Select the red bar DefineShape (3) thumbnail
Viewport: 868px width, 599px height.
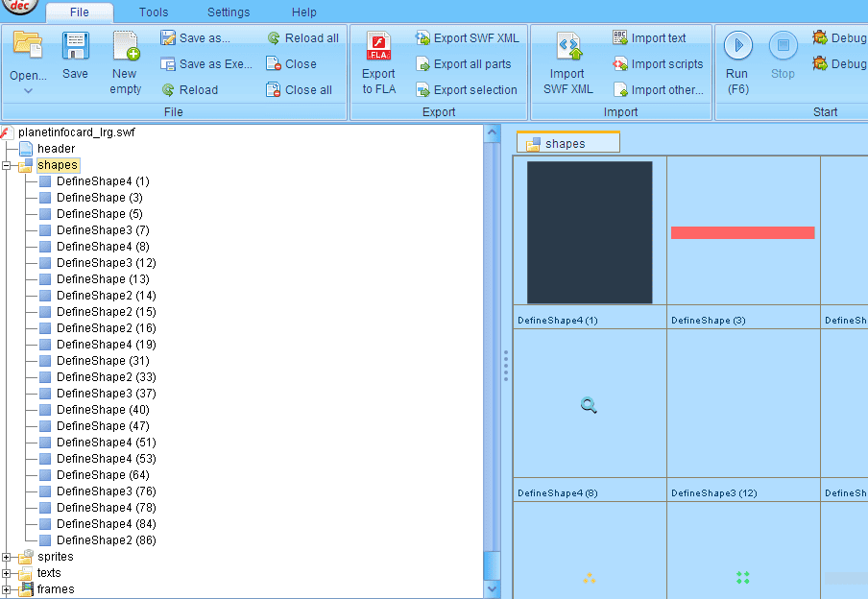click(742, 232)
